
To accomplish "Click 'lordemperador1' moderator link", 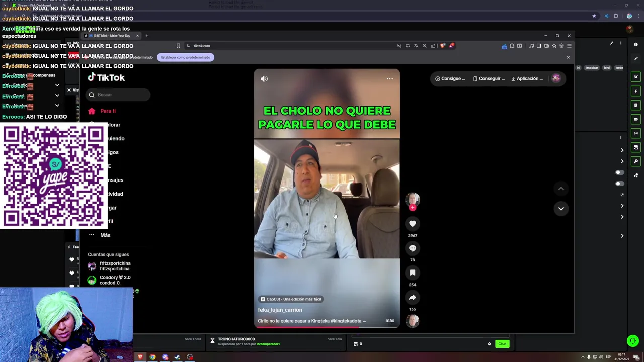I will pyautogui.click(x=268, y=344).
